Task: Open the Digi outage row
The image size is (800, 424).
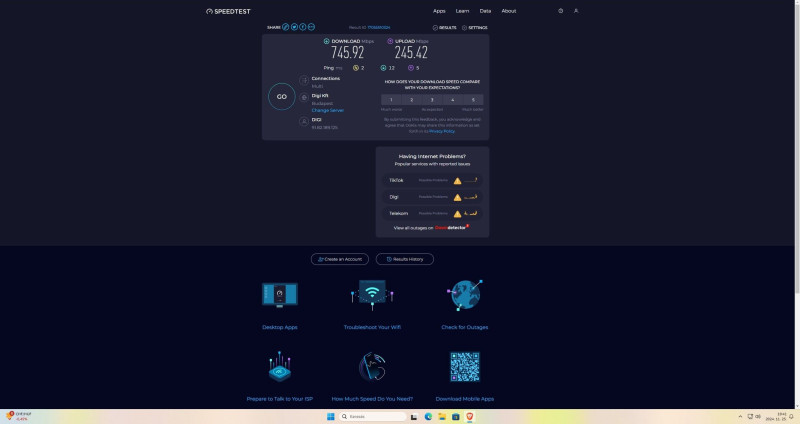Action: pos(432,197)
